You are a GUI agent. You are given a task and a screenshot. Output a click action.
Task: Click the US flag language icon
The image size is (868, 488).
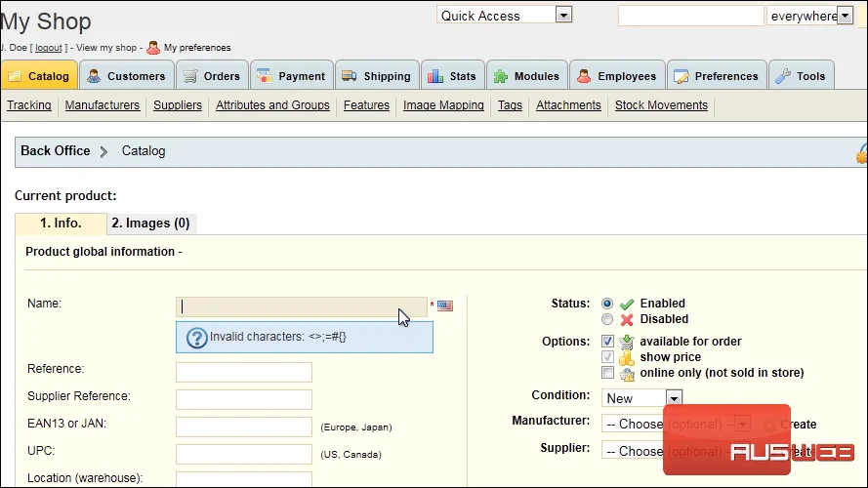[x=445, y=305]
